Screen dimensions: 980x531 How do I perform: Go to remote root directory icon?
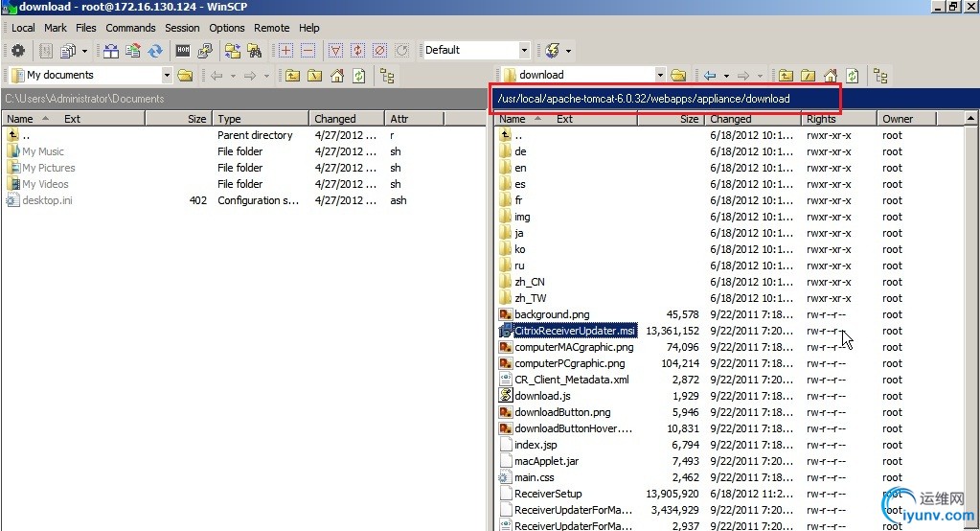click(809, 76)
